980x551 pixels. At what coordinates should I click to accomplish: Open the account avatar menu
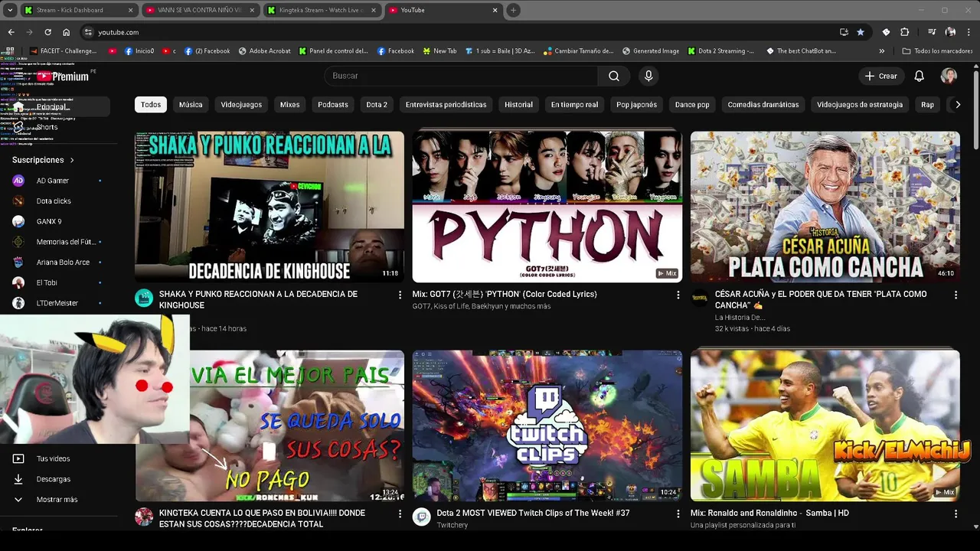coord(949,76)
